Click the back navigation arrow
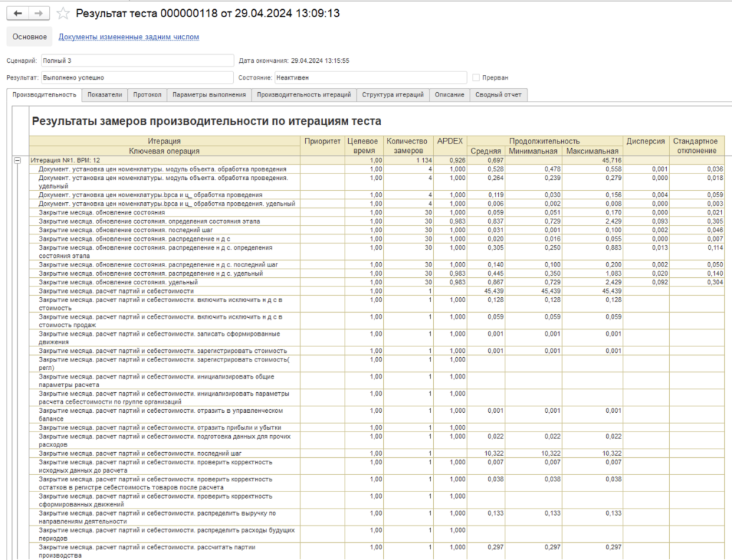 19,14
